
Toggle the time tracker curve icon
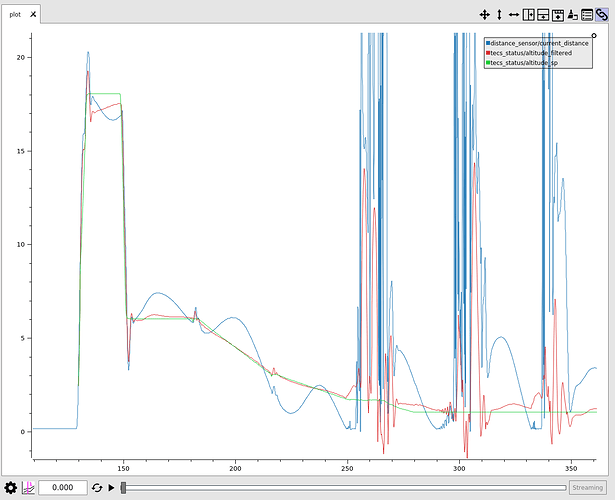(28, 488)
